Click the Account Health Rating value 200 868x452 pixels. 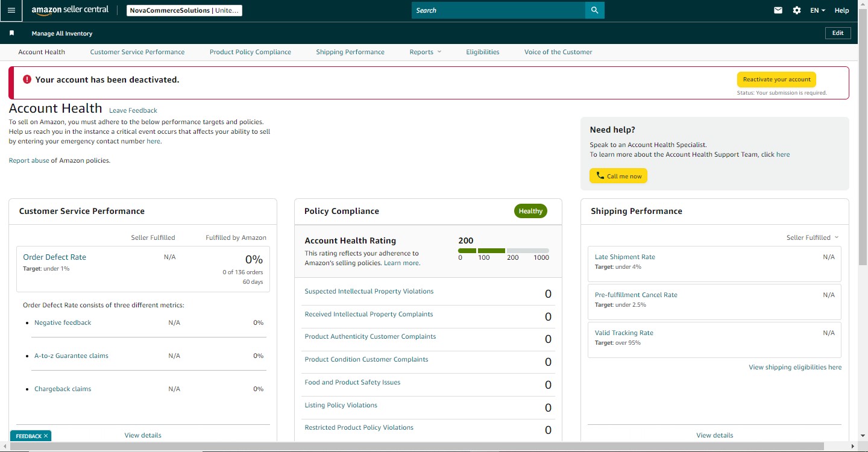[466, 240]
